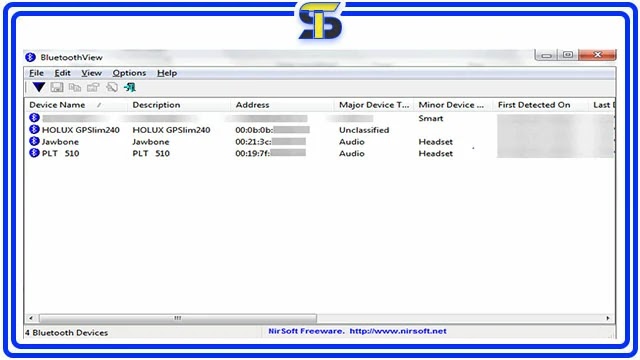Open the File menu
This screenshot has width=640, height=360.
click(36, 73)
